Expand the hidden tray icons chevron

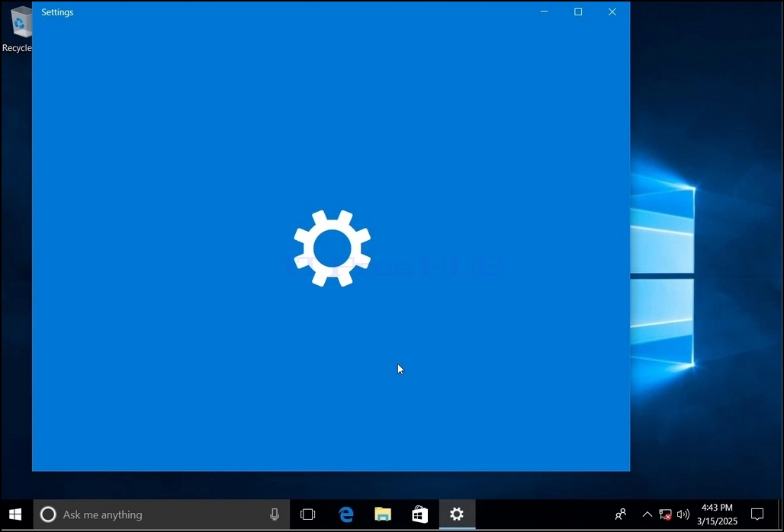click(647, 514)
